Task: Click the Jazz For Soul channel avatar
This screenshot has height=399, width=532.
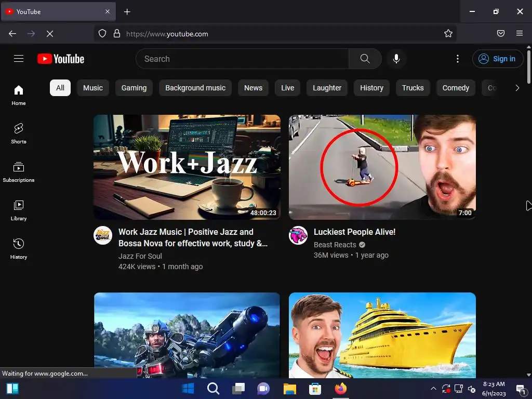Action: point(103,235)
